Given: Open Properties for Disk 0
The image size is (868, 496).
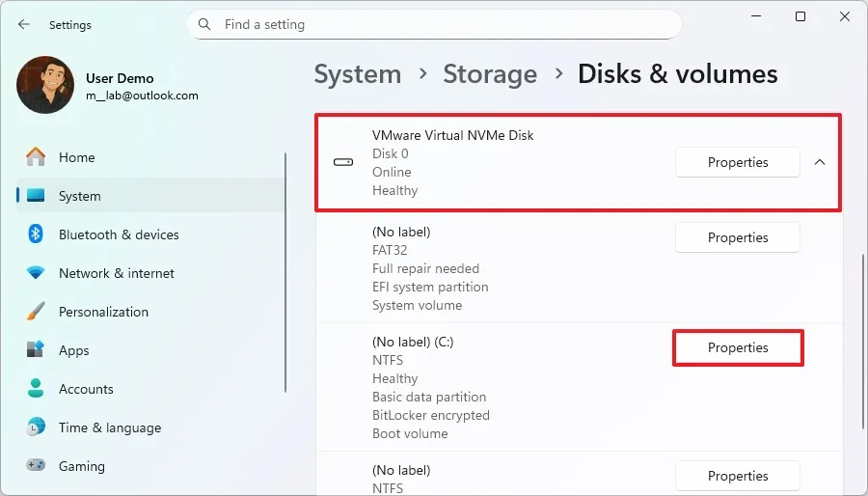Looking at the screenshot, I should (738, 162).
